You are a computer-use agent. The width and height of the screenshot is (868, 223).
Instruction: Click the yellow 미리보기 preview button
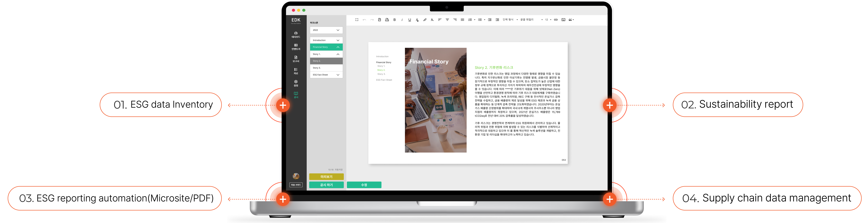[326, 177]
